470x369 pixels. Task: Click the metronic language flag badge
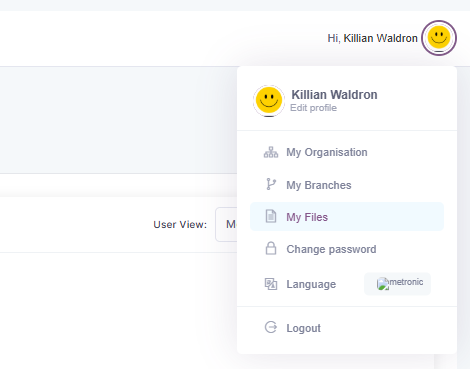(x=397, y=284)
